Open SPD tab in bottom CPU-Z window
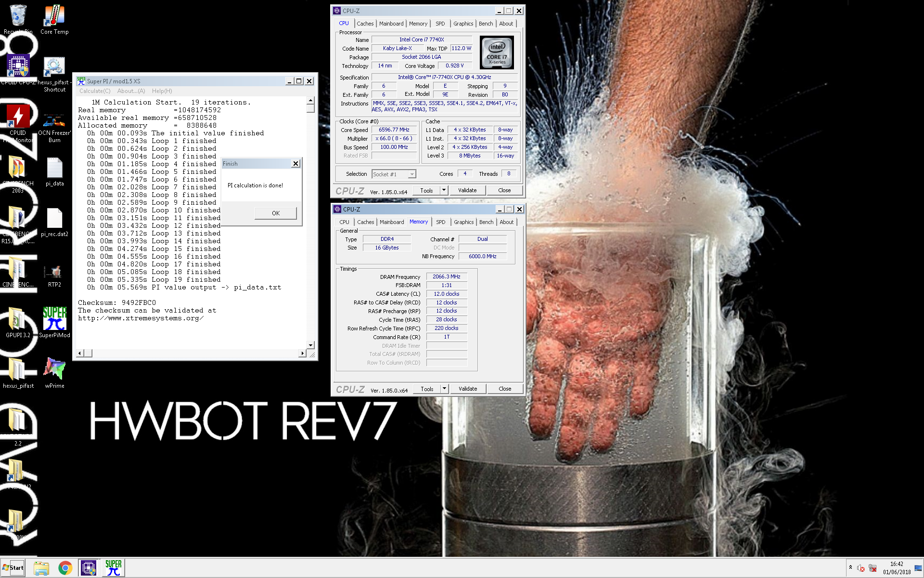The width and height of the screenshot is (924, 578). coord(441,222)
